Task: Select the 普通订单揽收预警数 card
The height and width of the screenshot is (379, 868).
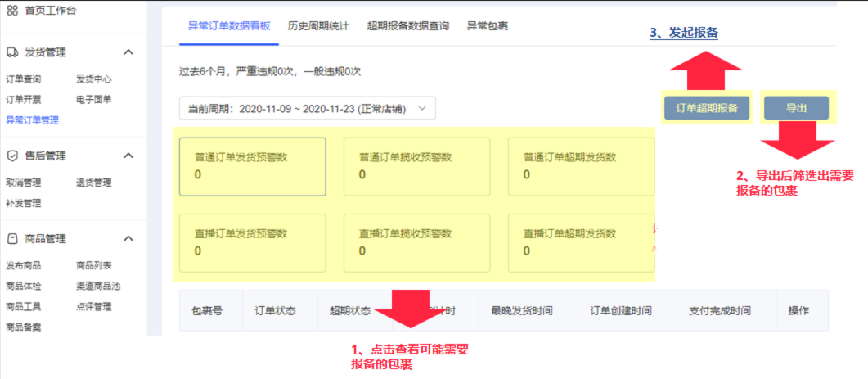Action: pos(416,166)
